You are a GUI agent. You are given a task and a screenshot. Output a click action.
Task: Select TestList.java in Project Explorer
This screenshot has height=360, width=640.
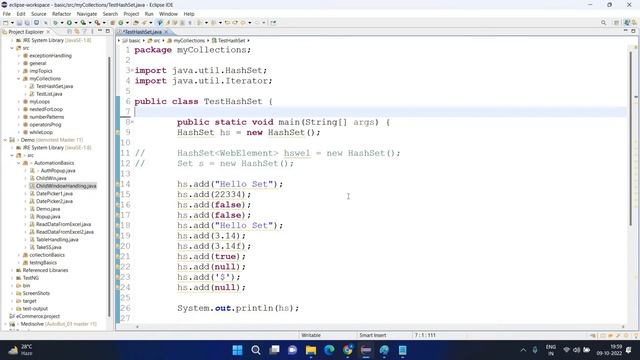(x=49, y=94)
